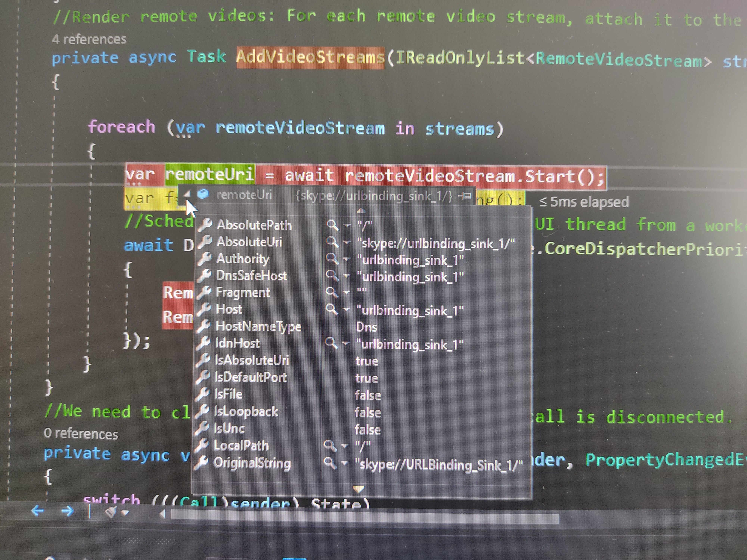Click the 'false' value of IsFile
The image size is (747, 560).
(x=368, y=396)
